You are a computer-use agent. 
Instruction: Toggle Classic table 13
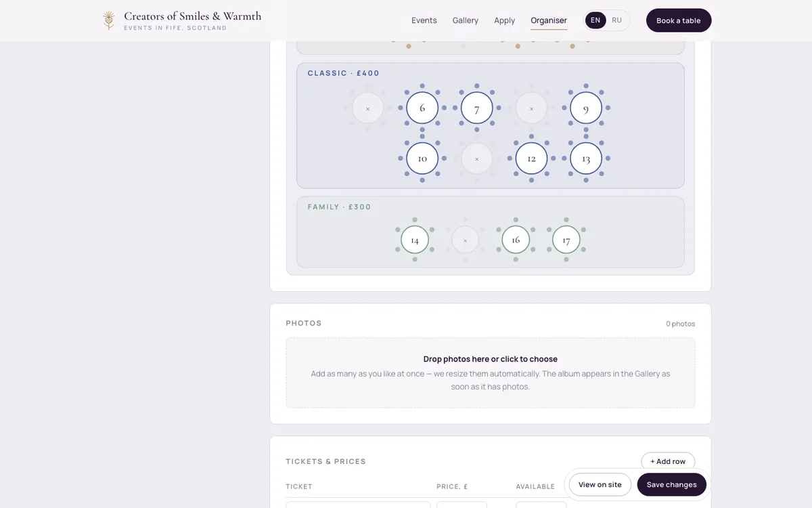tap(586, 158)
